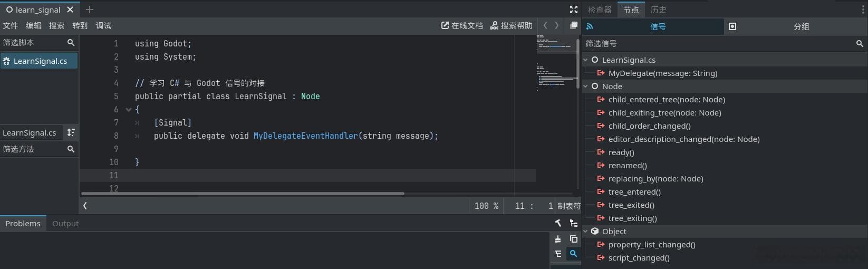The width and height of the screenshot is (868, 269).
Task: Click the line and column indicator
Action: pyautogui.click(x=534, y=206)
